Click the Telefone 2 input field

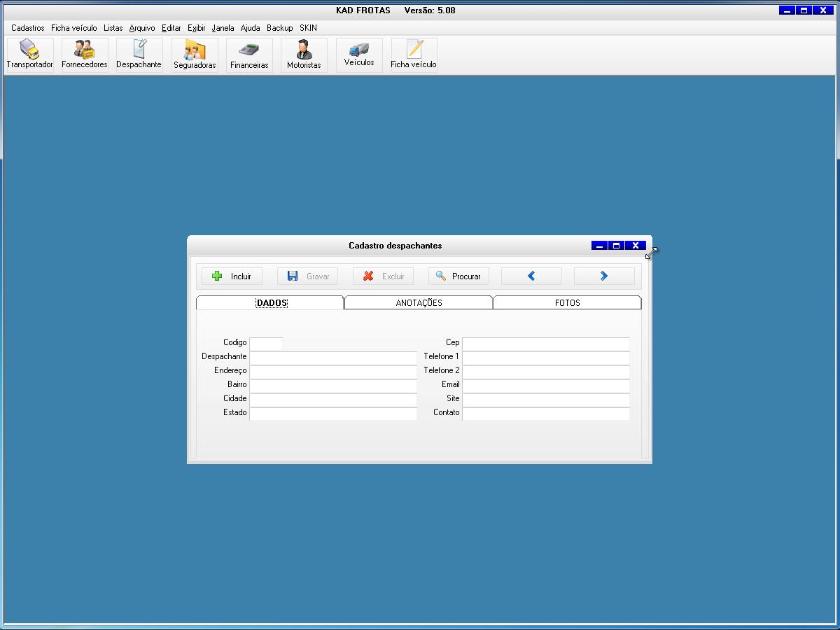(546, 372)
